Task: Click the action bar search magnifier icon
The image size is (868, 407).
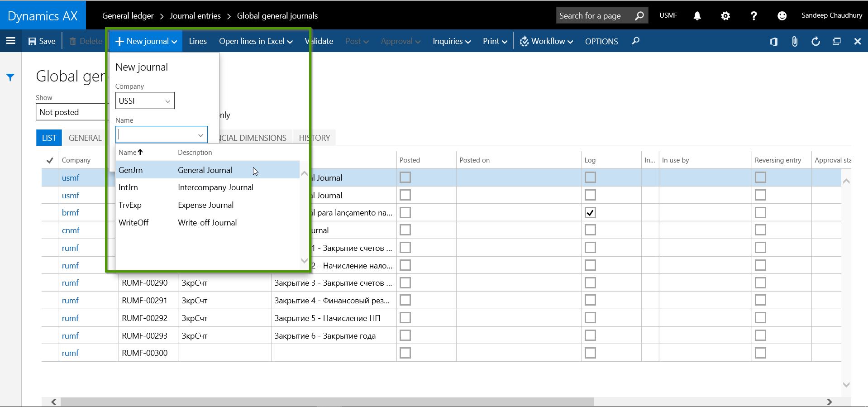Action: pyautogui.click(x=635, y=41)
